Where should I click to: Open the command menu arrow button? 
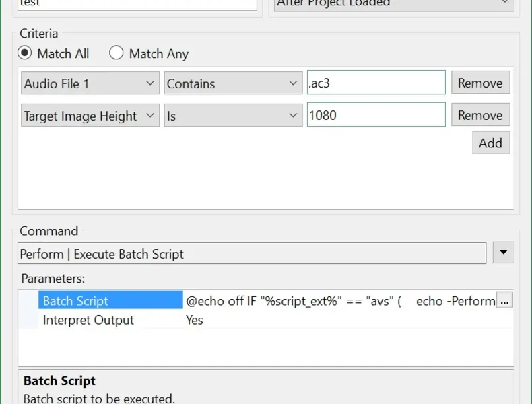tap(504, 253)
